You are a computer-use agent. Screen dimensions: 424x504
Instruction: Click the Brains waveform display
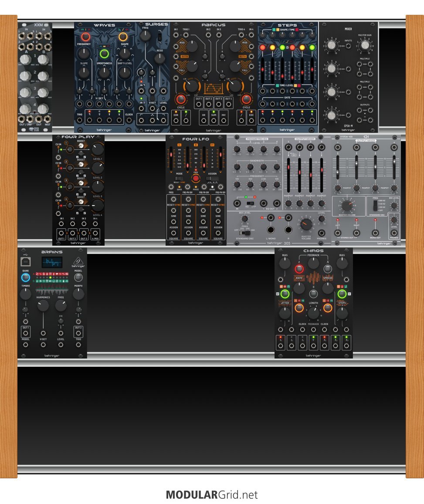point(52,262)
